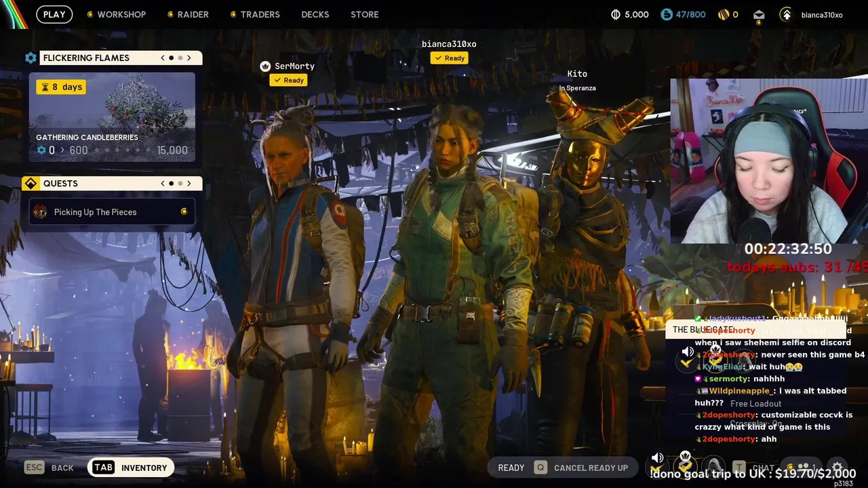This screenshot has width=868, height=488.
Task: Go to next Flickering Flames page arrow
Action: click(189, 58)
